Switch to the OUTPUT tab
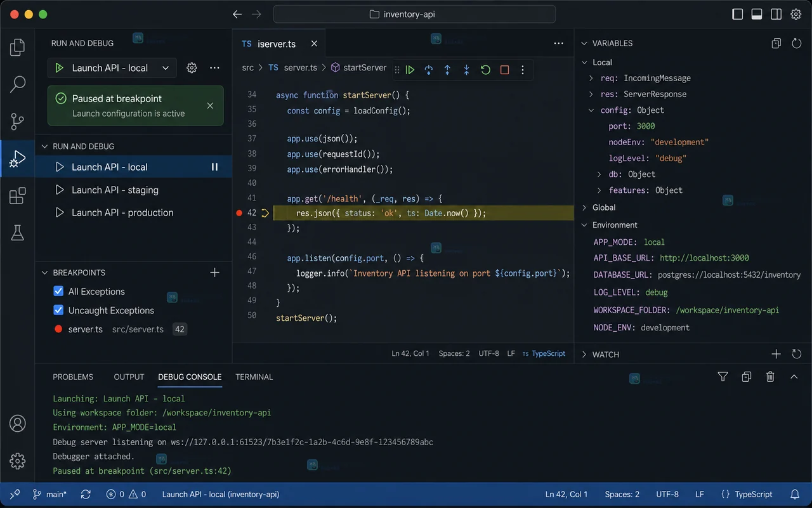812x508 pixels. tap(129, 377)
